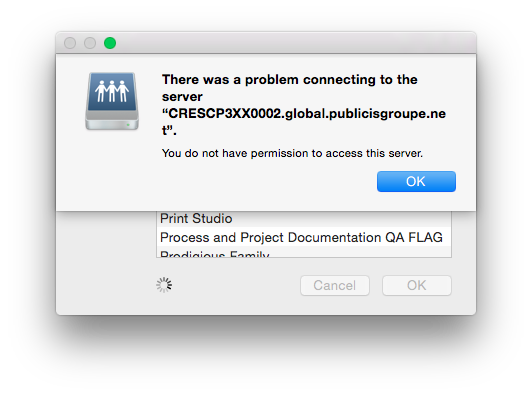
Task: Click the gray close window button
Action: (70, 43)
